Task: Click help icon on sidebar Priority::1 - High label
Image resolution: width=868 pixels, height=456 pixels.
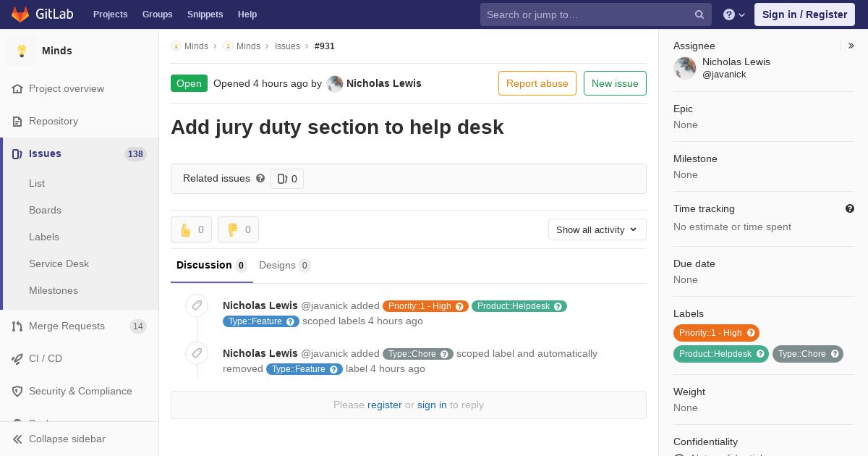Action: coord(751,333)
